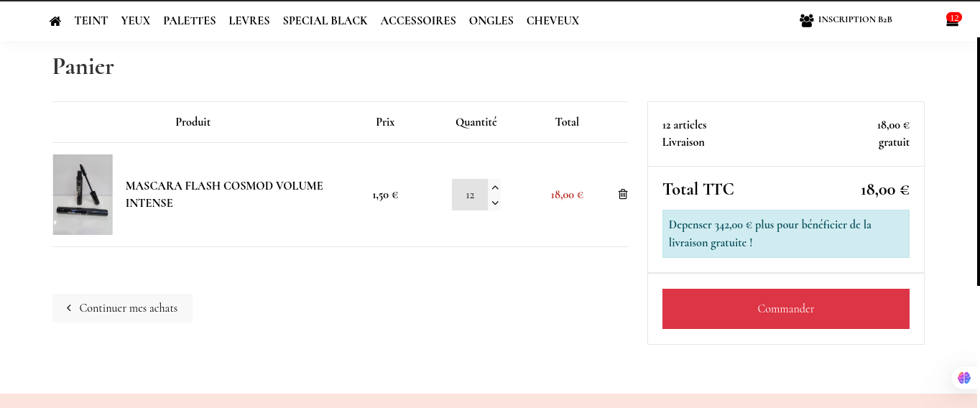Click the 12 articles summary text
The image size is (980, 408).
(685, 125)
